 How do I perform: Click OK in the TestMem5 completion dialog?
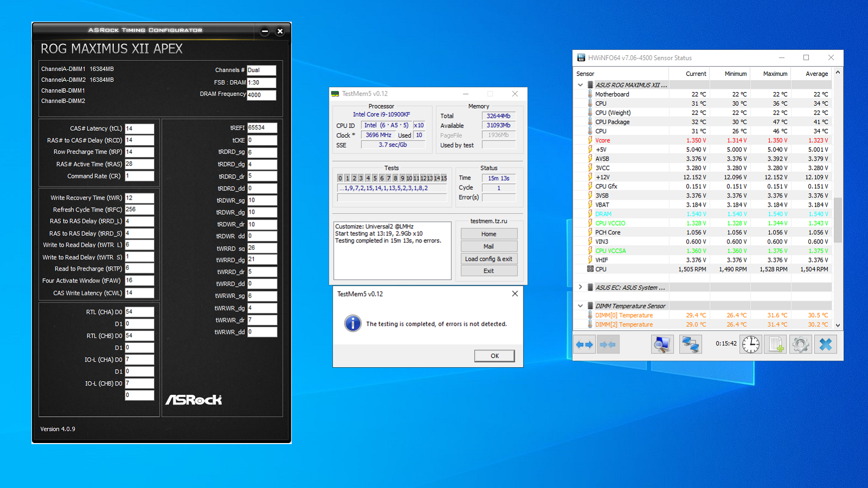(x=495, y=356)
